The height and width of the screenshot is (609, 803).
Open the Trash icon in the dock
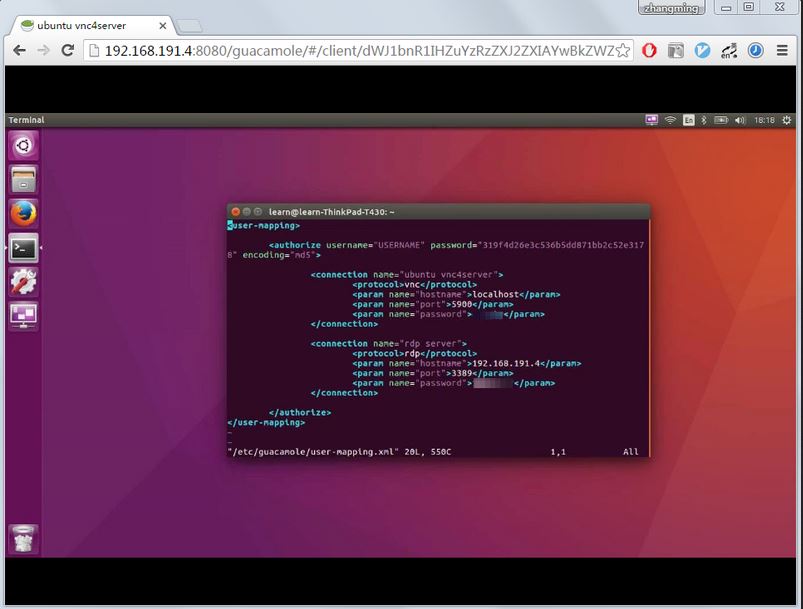[22, 538]
